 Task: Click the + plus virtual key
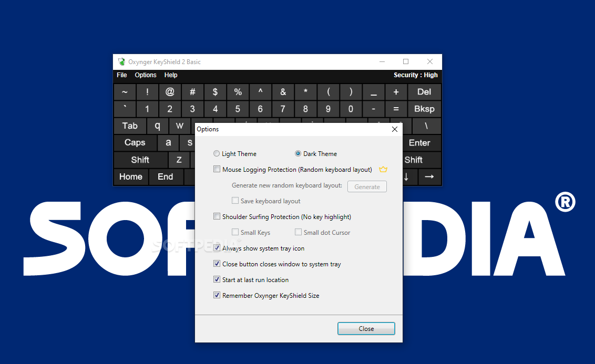[x=396, y=92]
